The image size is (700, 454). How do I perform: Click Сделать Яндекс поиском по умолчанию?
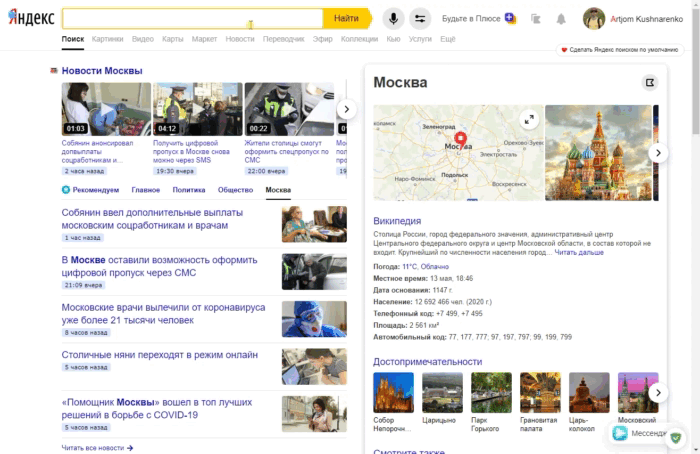(x=620, y=50)
